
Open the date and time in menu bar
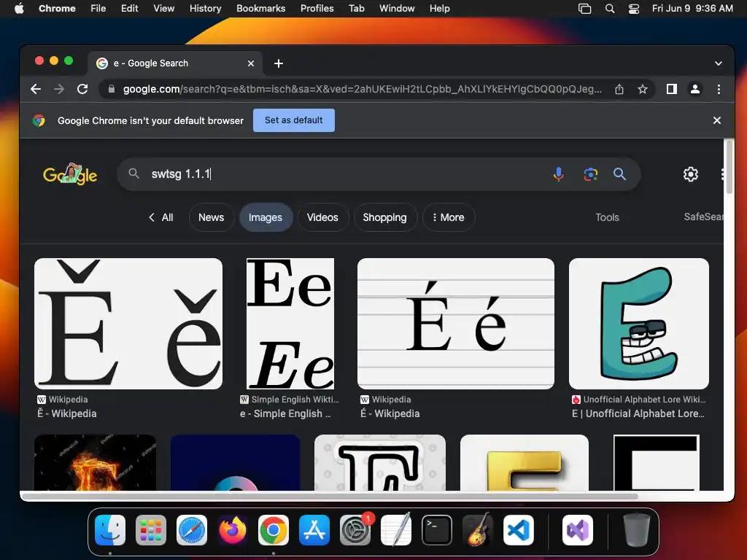692,9
